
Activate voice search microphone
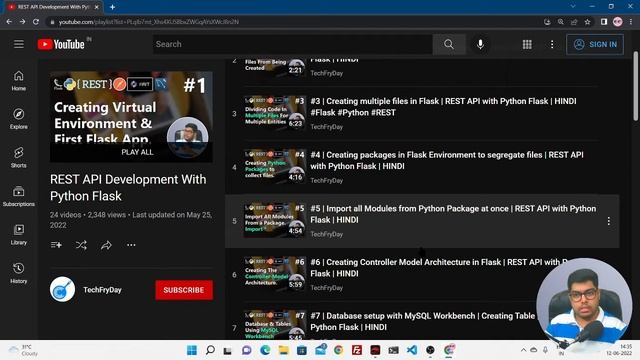pos(480,44)
